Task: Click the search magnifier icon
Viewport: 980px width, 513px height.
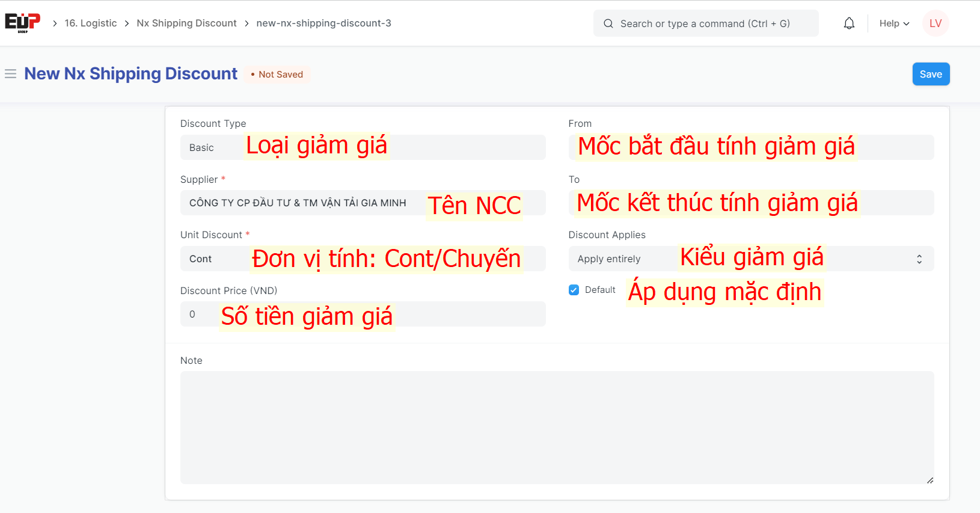Action: tap(608, 23)
